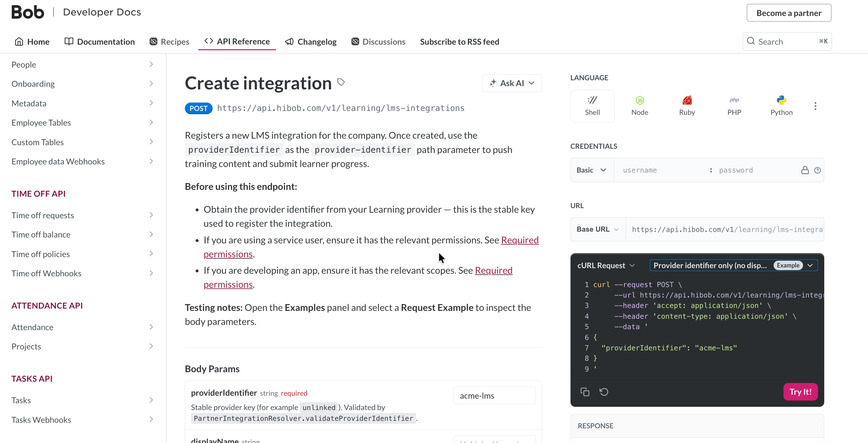Click the credentials help question icon

point(817,170)
